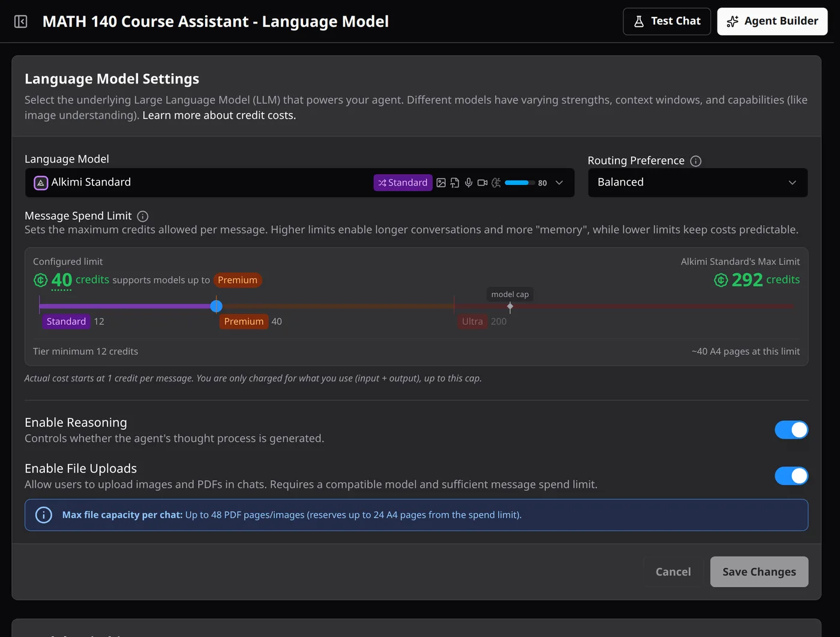Click the Premium tier label under slider
This screenshot has width=840, height=637.
244,321
